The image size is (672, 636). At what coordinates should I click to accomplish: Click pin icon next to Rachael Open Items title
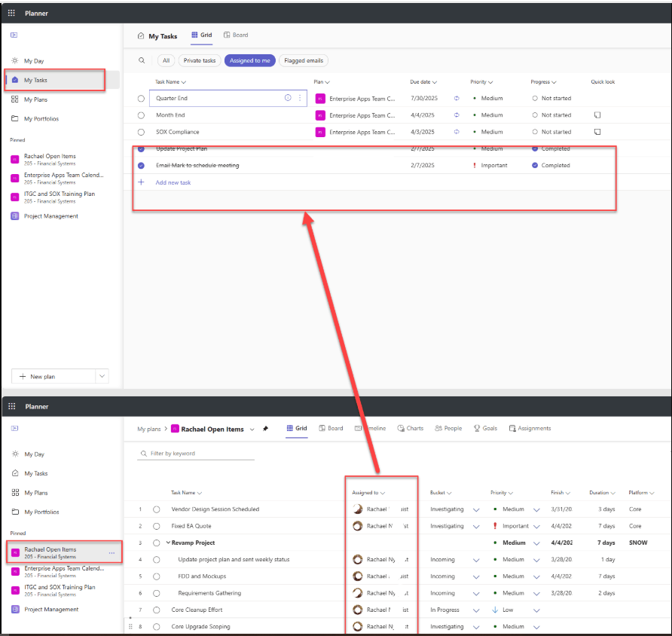(x=266, y=429)
